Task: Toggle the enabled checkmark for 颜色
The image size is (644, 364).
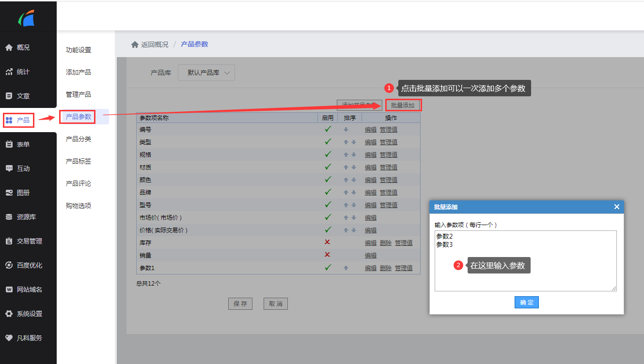Action: 328,180
